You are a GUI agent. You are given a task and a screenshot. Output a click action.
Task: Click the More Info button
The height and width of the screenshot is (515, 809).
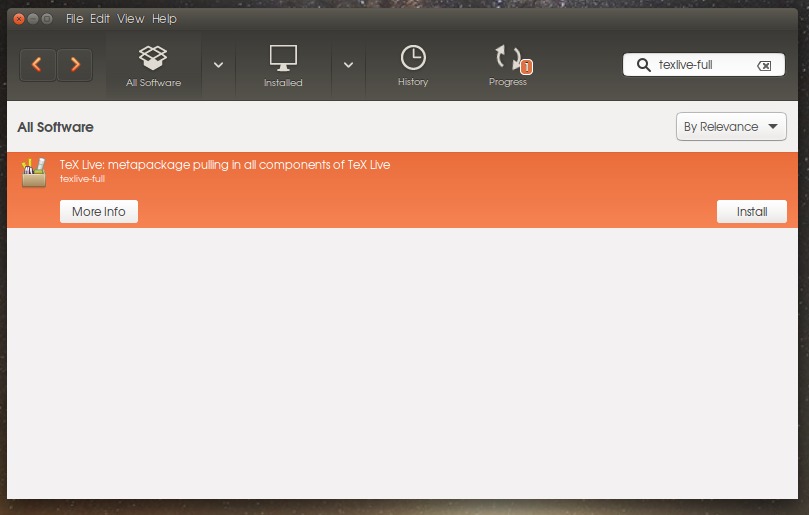coord(99,212)
